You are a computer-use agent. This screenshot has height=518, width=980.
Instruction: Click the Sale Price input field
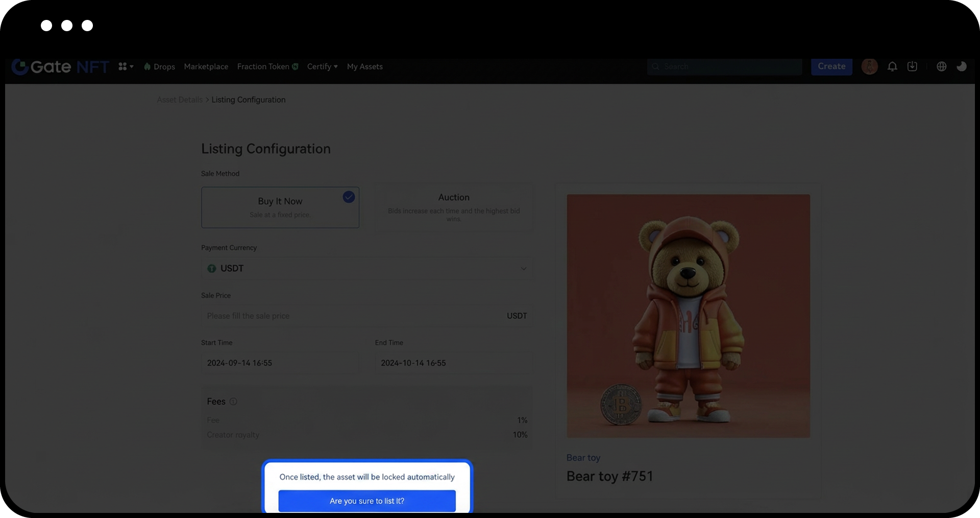[x=352, y=316]
